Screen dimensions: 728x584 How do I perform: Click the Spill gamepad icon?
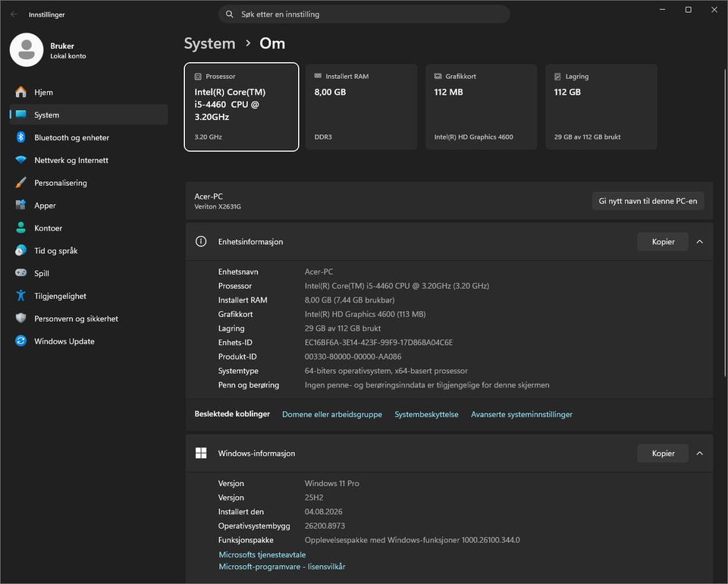pos(20,272)
